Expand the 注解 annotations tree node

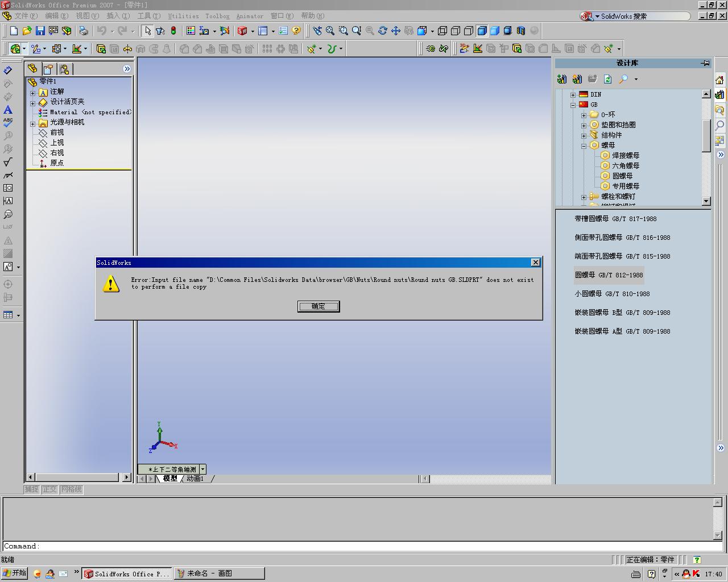tap(32, 92)
